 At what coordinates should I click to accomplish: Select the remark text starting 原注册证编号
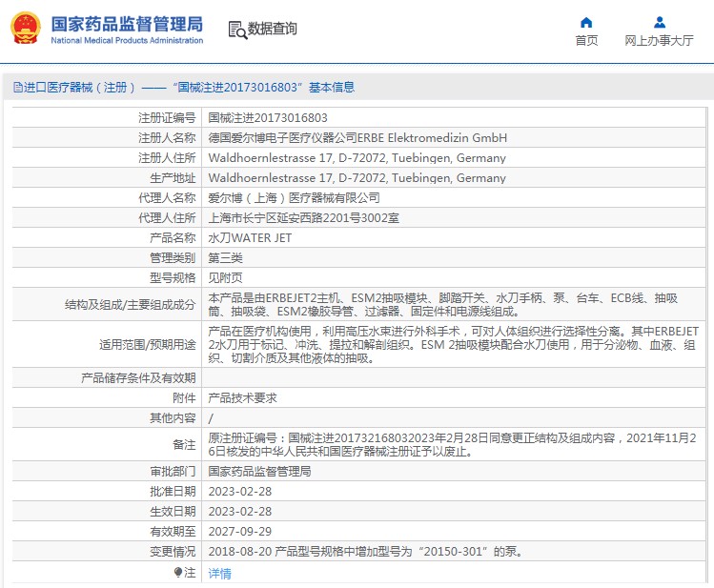(452, 445)
